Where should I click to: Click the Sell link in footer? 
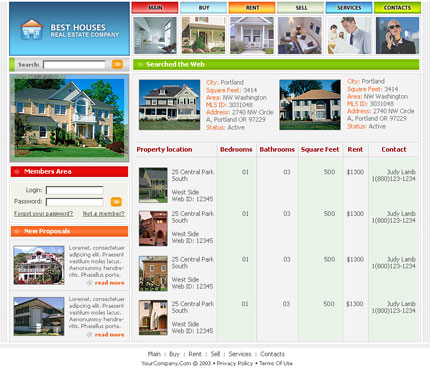[x=215, y=354]
